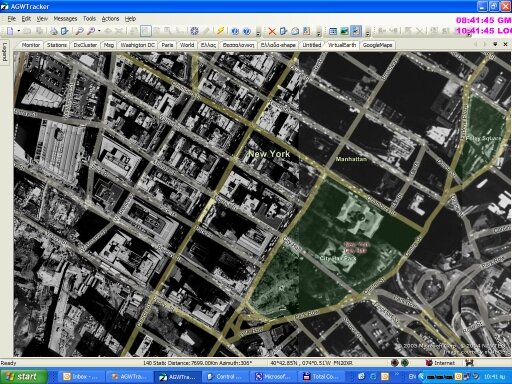Open the tab list dropdown arrow
Image resolution: width=512 pixels, height=384 pixels.
(495, 44)
